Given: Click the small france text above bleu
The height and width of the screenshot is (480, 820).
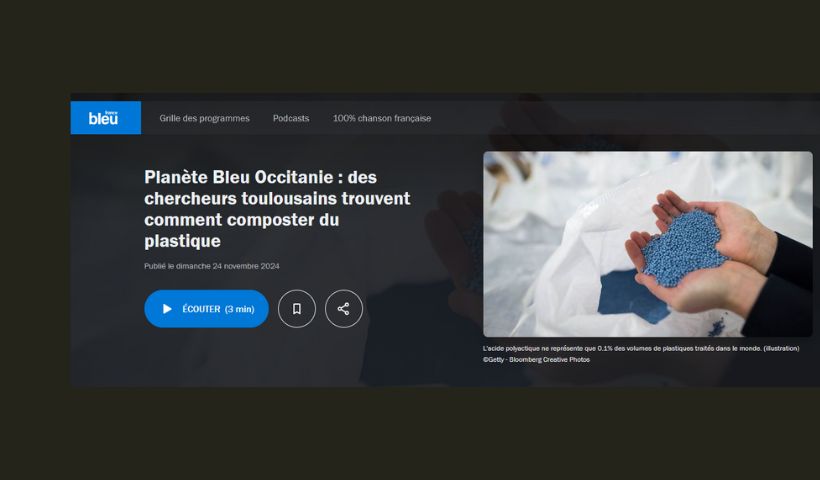Looking at the screenshot, I should (x=111, y=112).
